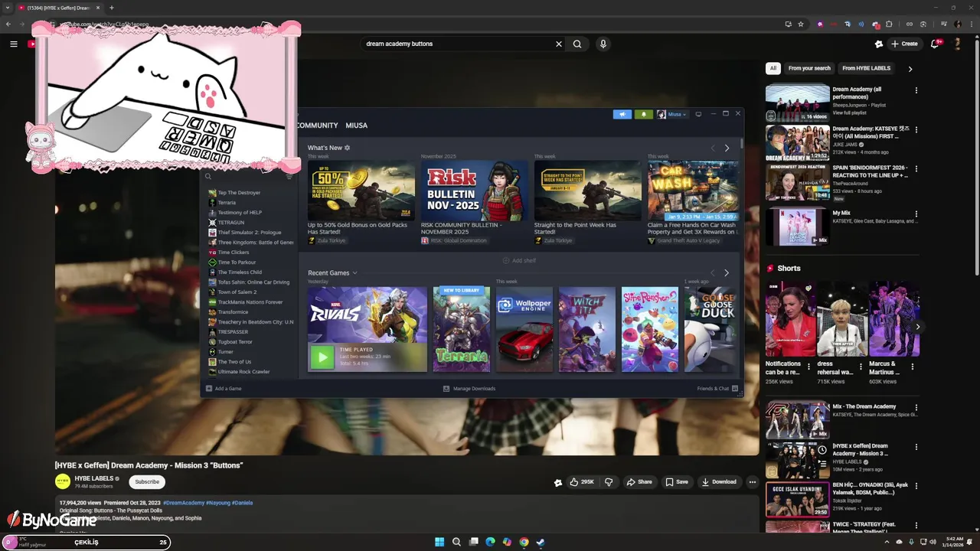Image resolution: width=980 pixels, height=551 pixels.
Task: Select Ultimate Rock Crawler in library
Action: point(243,372)
